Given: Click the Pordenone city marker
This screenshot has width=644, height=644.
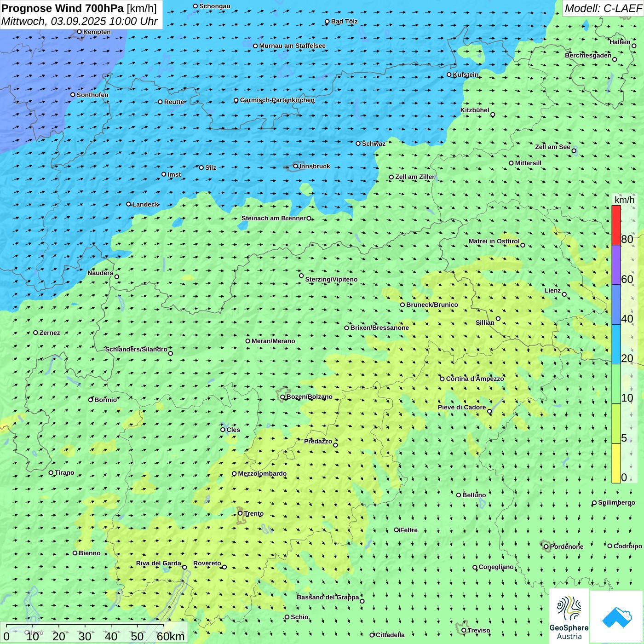Looking at the screenshot, I should pos(546,546).
